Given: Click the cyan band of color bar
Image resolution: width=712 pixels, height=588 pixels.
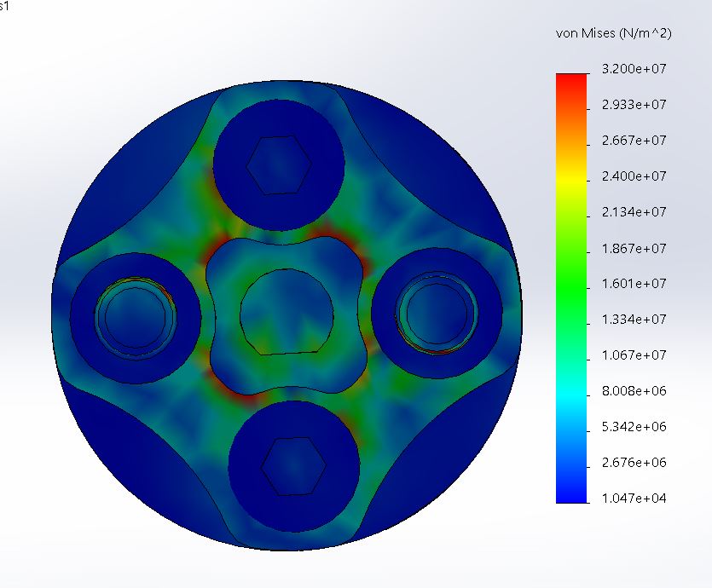Looking at the screenshot, I should point(571,393).
